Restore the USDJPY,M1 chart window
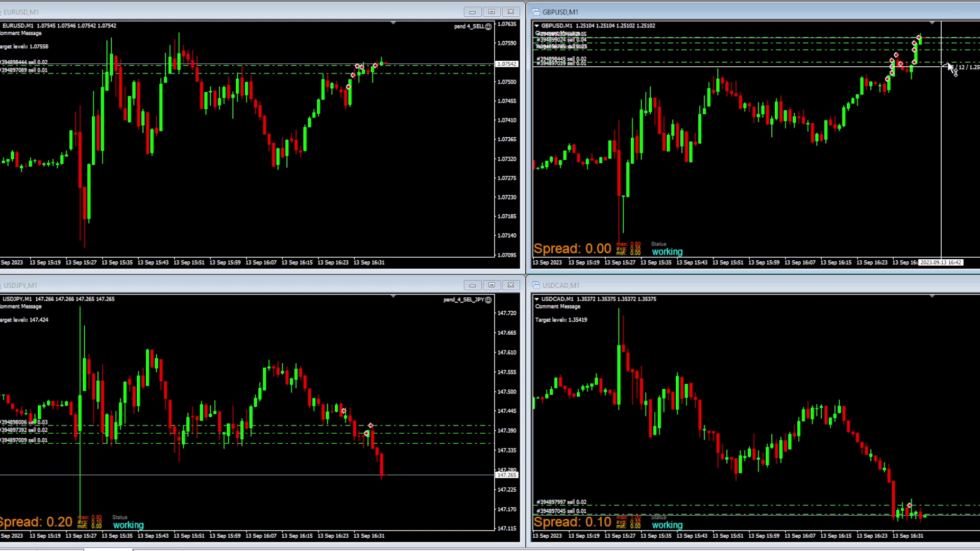Viewport: 980px width, 551px height. click(x=492, y=285)
